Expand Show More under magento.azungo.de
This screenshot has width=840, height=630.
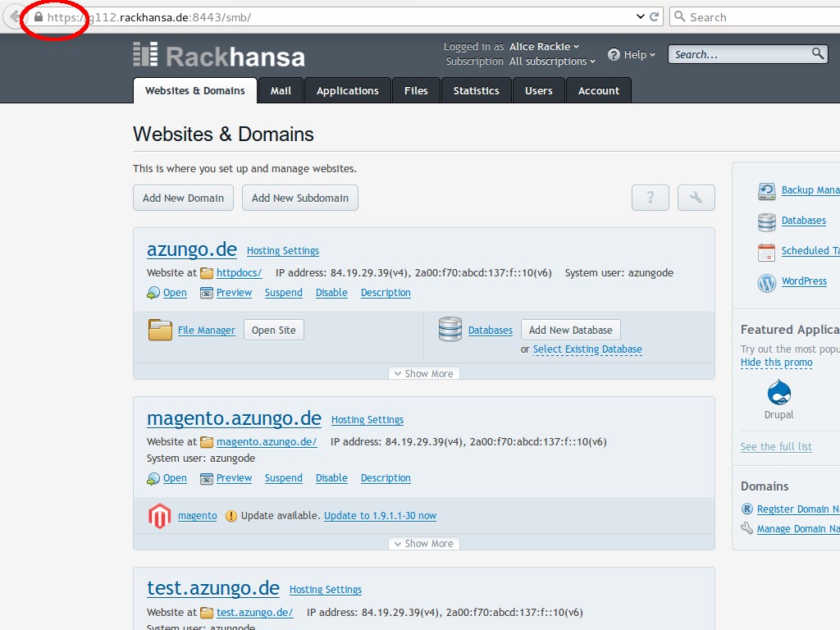(x=424, y=543)
